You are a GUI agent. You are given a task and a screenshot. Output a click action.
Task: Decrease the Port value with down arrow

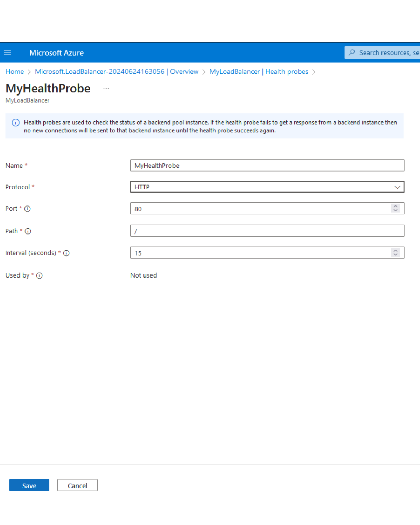395,211
